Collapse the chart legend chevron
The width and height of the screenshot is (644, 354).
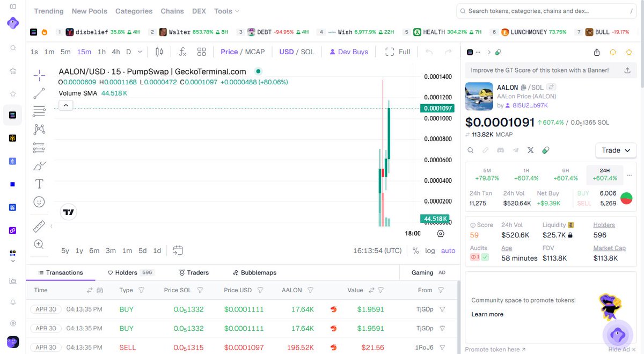coord(65,105)
